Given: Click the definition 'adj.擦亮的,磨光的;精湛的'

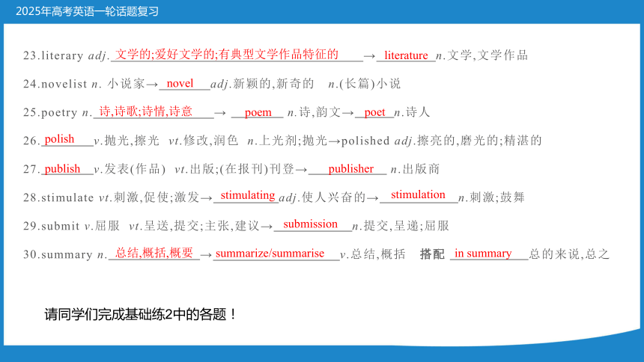Looking at the screenshot, I should coord(468,141).
